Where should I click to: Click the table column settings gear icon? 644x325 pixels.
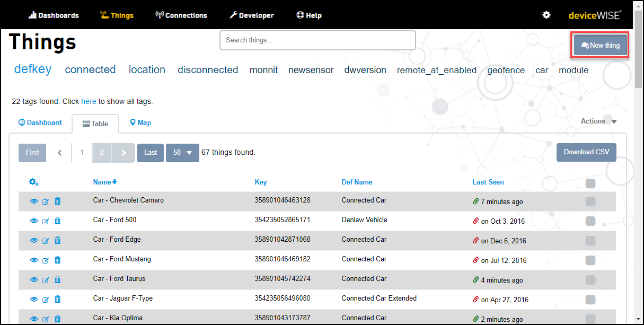[x=34, y=182]
